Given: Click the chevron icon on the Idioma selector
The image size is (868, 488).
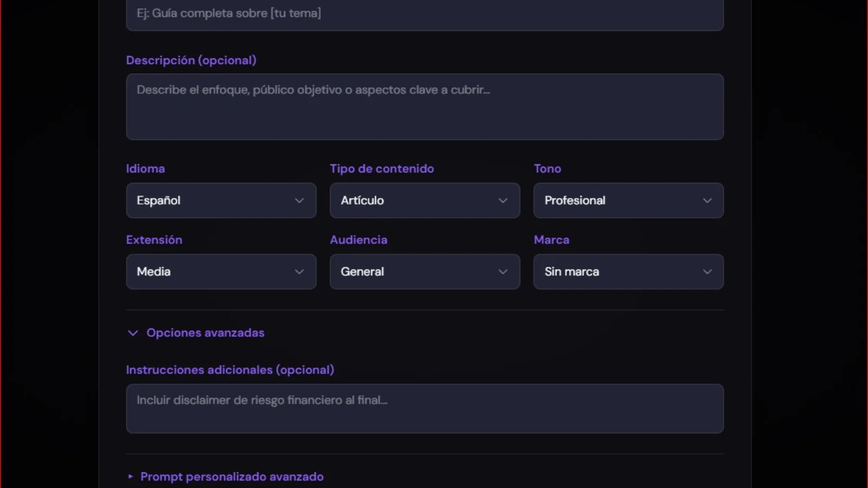Looking at the screenshot, I should [x=299, y=201].
